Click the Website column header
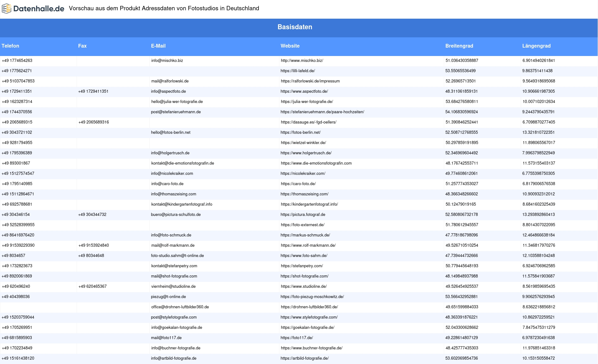Screen dimensions: 598x364 pos(290,46)
